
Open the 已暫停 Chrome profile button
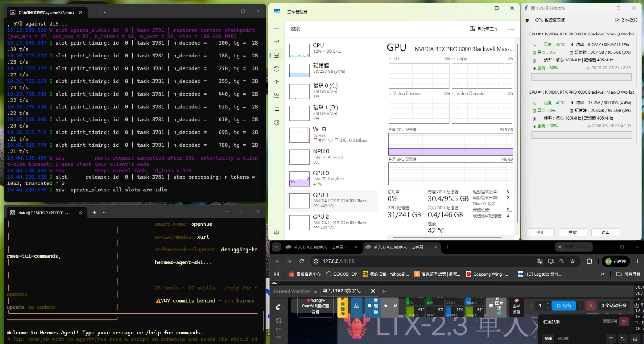[615, 261]
